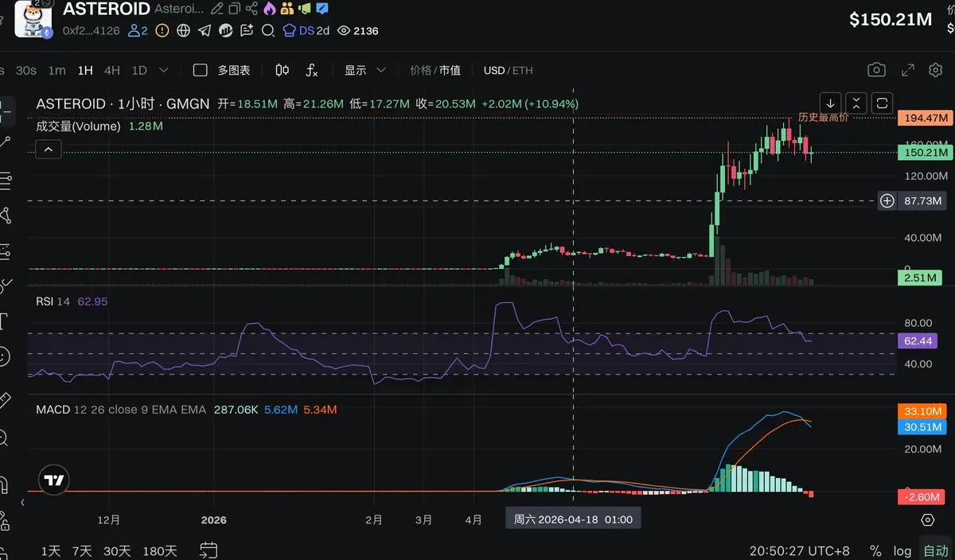Click the blue note badge icon

pos(322,10)
